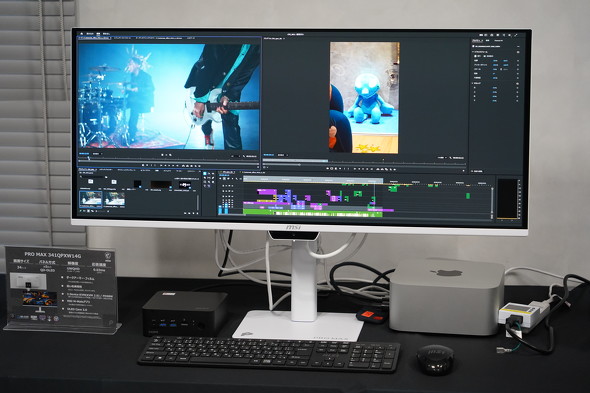Click the Program monitor scrubber bar
Screen dimensions: 590x393
[364, 161]
